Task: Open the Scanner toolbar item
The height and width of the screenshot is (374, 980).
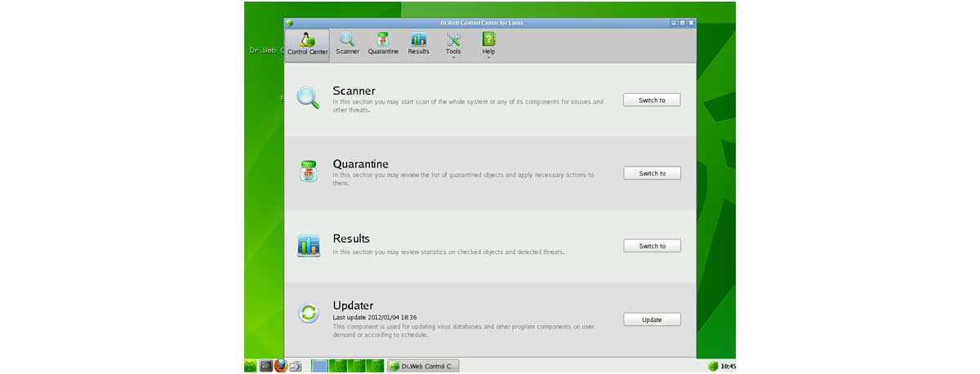Action: (347, 45)
